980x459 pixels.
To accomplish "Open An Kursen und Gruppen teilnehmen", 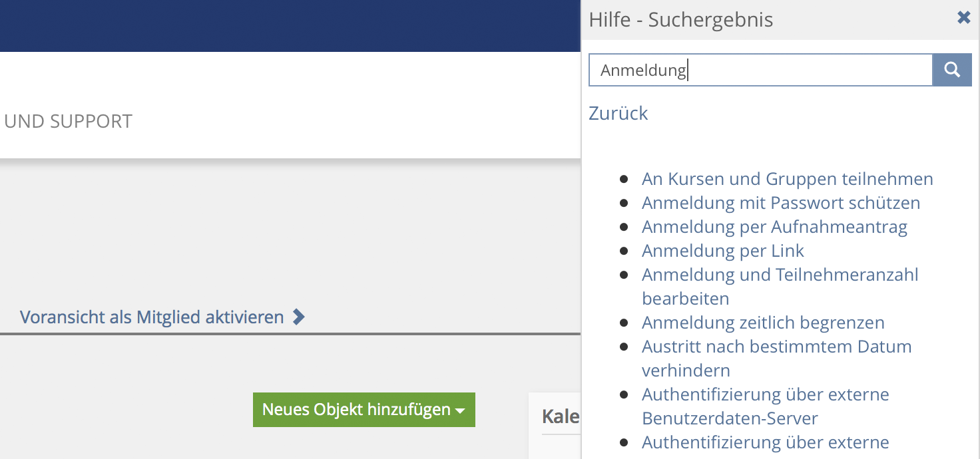I will [787, 179].
